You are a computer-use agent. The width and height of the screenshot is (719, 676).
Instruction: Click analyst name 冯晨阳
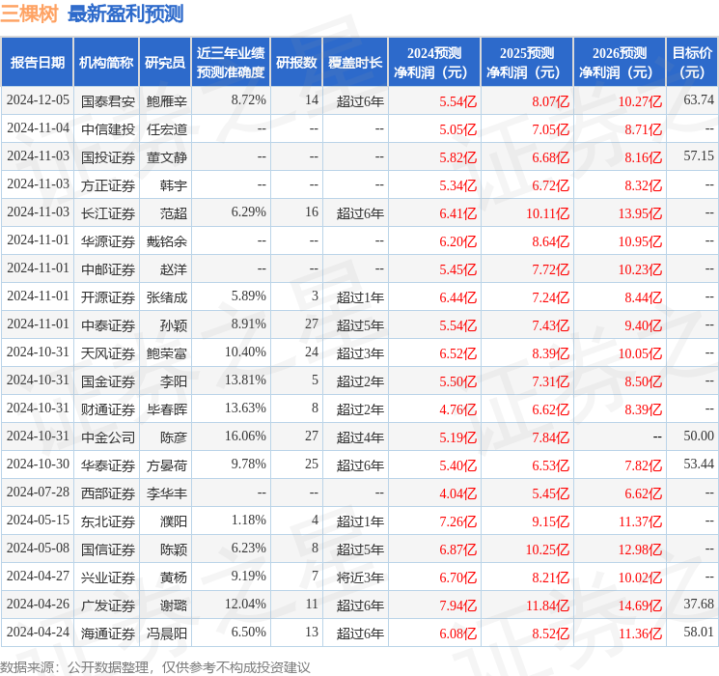[x=167, y=633]
